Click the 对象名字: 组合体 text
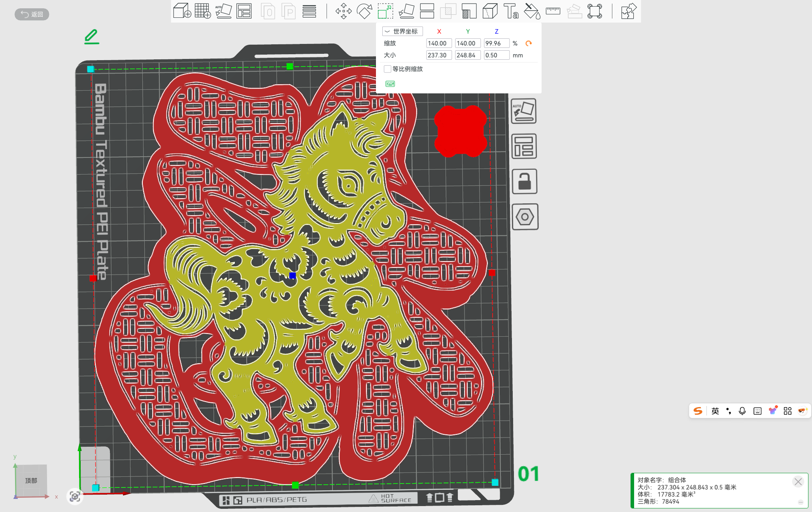Viewport: 812px width, 512px height. tap(662, 480)
